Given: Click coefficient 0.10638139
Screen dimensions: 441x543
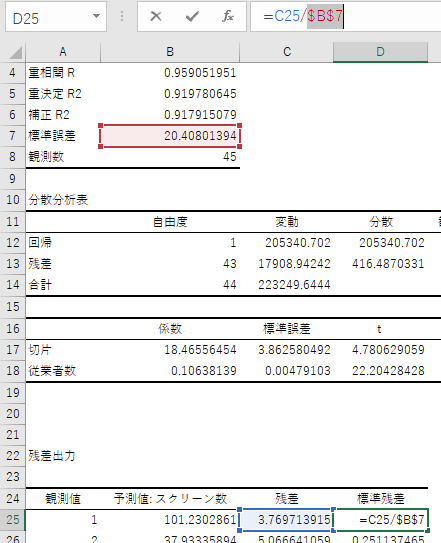Looking at the screenshot, I should click(x=203, y=371).
